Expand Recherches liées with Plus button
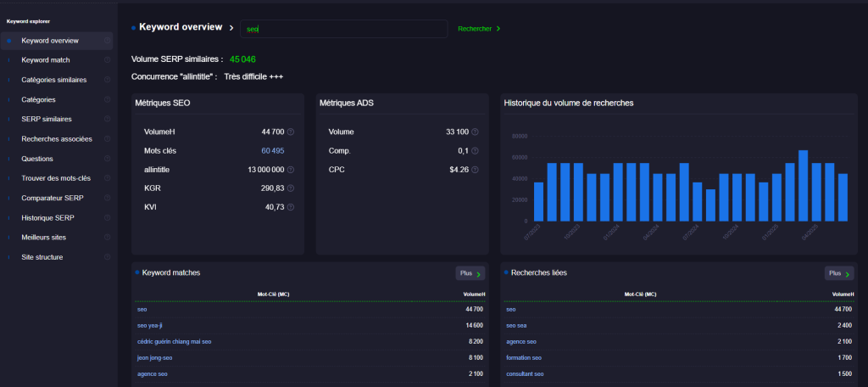Viewport: 868px width, 387px height. (x=838, y=273)
